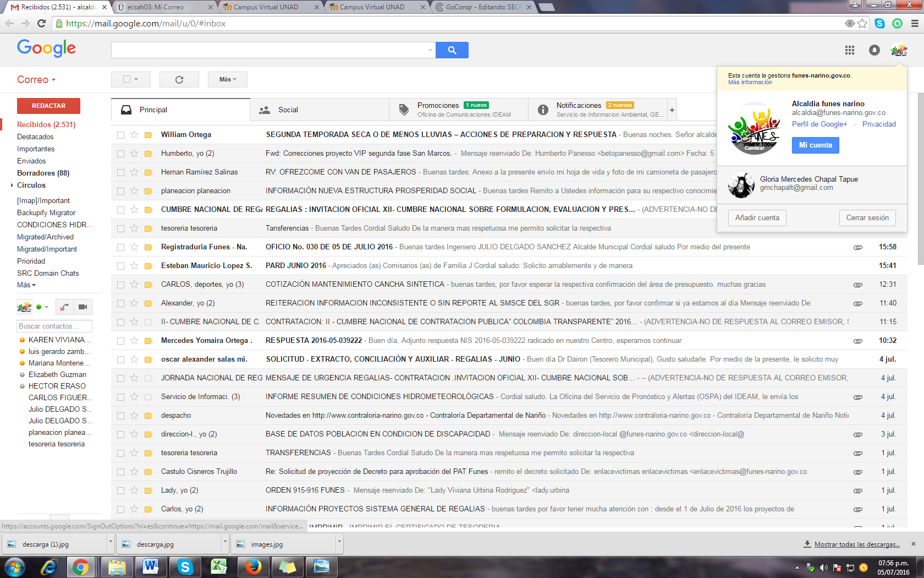Open the Promociones tab
The image size is (924, 578).
point(459,110)
